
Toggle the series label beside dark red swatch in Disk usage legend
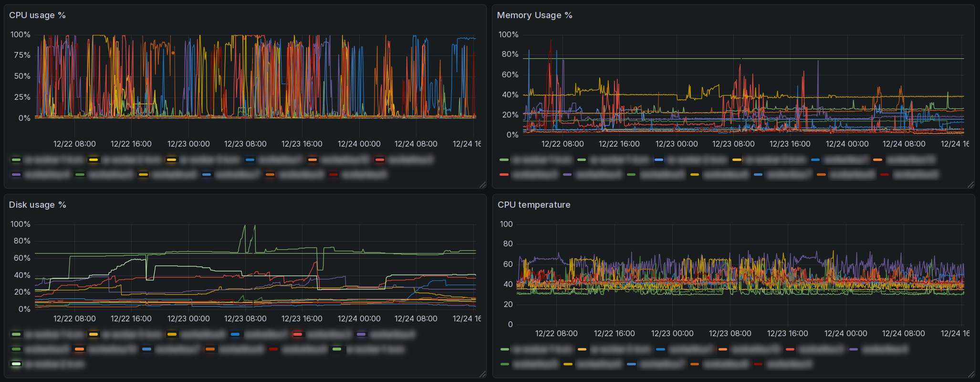[304, 350]
